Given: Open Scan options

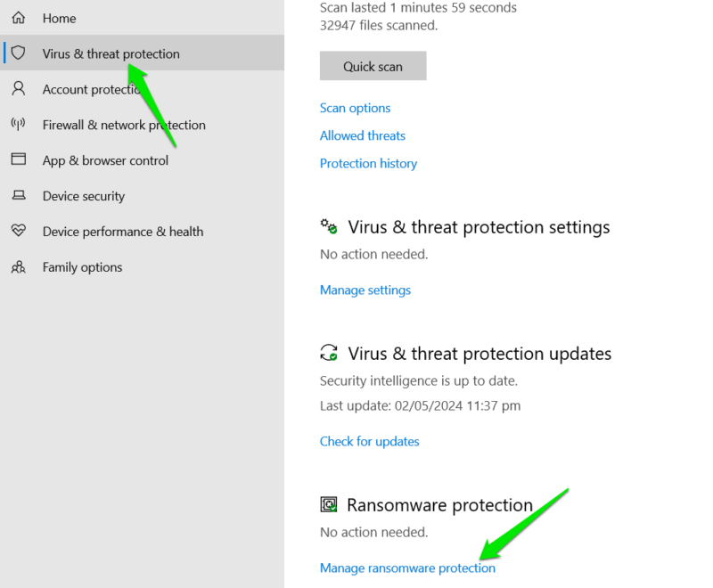Looking at the screenshot, I should pyautogui.click(x=355, y=108).
